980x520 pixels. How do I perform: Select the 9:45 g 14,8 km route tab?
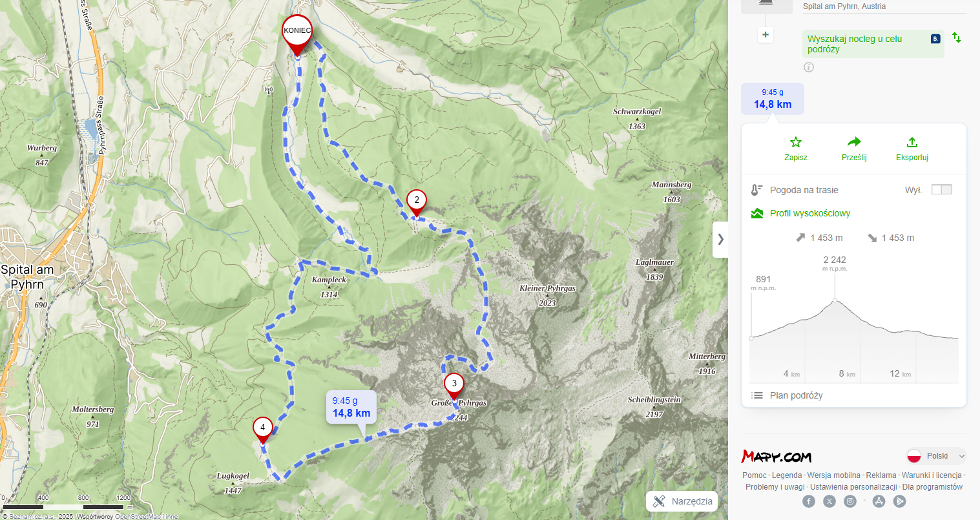coord(773,99)
